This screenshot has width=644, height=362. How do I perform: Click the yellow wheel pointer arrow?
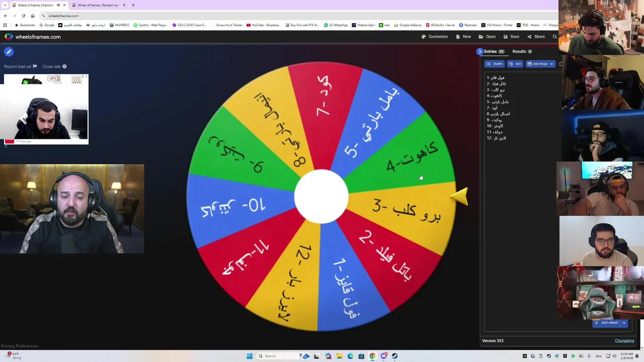pos(460,196)
